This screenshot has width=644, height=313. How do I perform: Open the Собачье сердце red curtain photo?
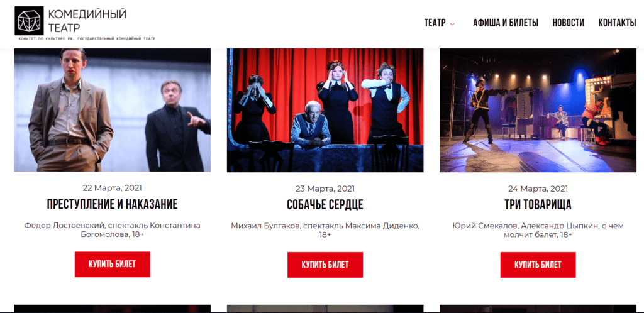(325, 110)
